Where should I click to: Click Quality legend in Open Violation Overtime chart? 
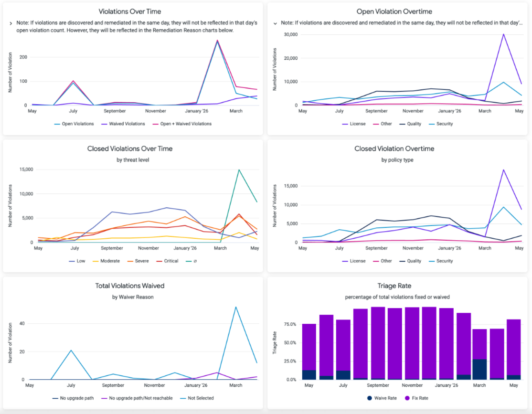(410, 124)
